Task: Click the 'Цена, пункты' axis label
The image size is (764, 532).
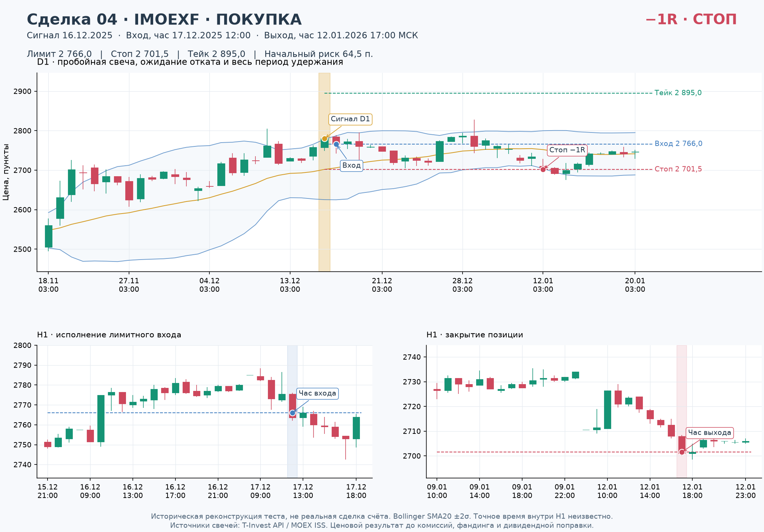Action: point(6,172)
